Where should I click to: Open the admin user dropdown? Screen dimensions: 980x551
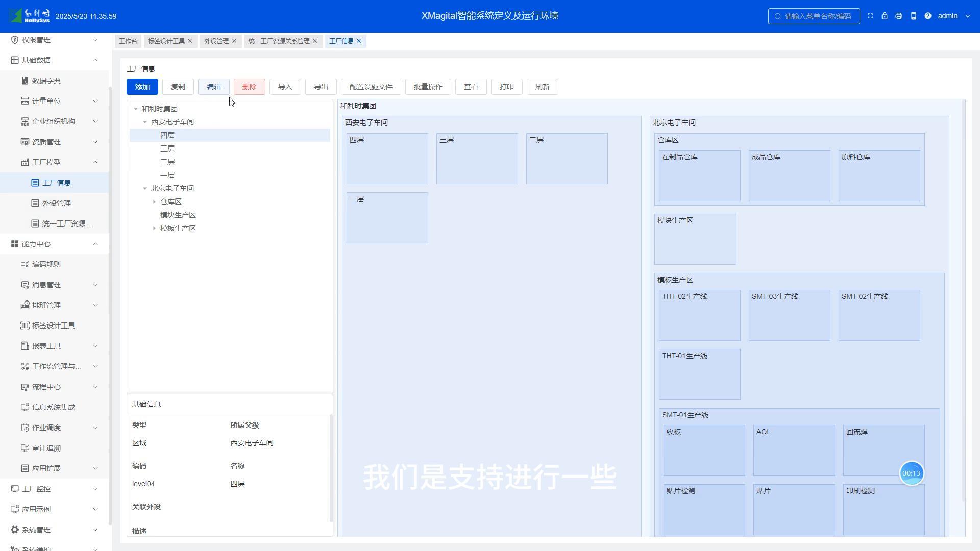(953, 16)
